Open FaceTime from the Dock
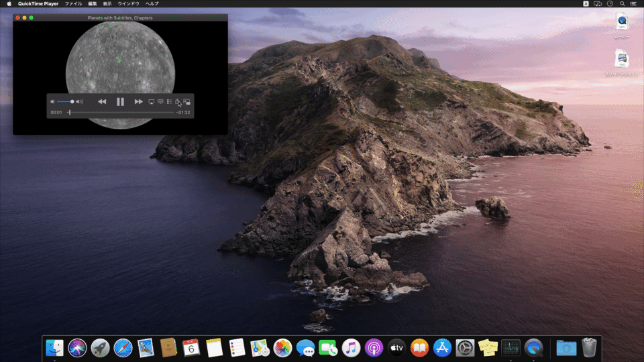The width and height of the screenshot is (644, 362). tap(328, 348)
